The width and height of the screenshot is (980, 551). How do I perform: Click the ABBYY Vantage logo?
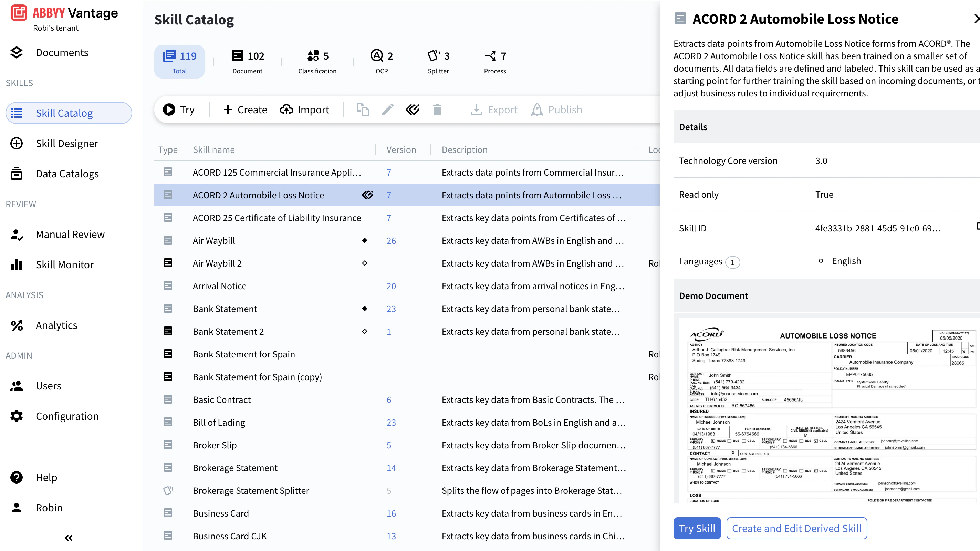[64, 13]
